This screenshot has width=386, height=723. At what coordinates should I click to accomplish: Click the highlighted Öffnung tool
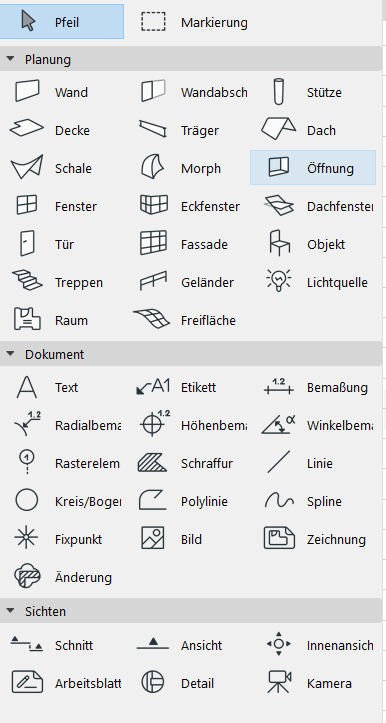click(313, 168)
